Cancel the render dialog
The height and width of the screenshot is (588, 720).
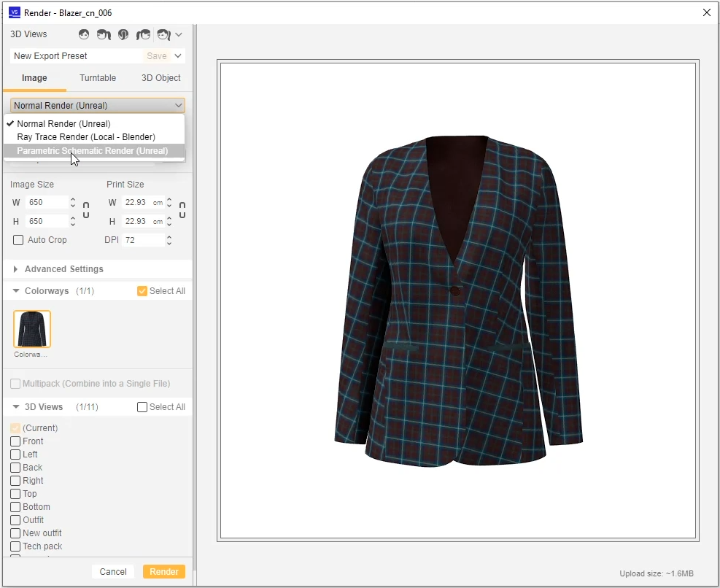pos(113,572)
